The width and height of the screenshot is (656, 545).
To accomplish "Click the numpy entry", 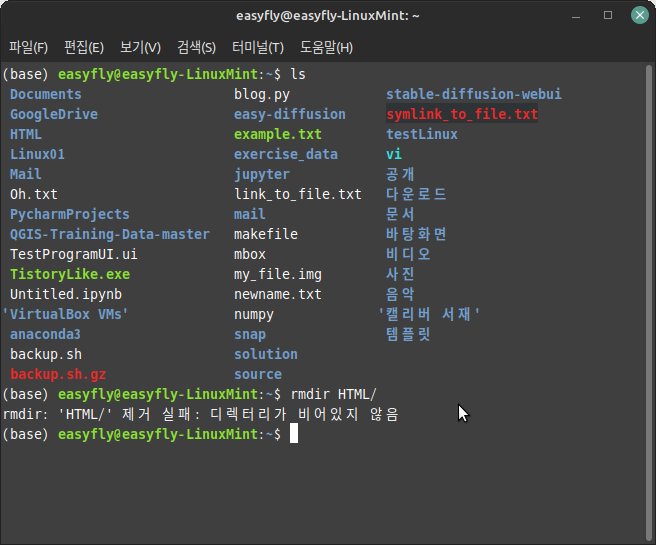I will click(x=254, y=314).
